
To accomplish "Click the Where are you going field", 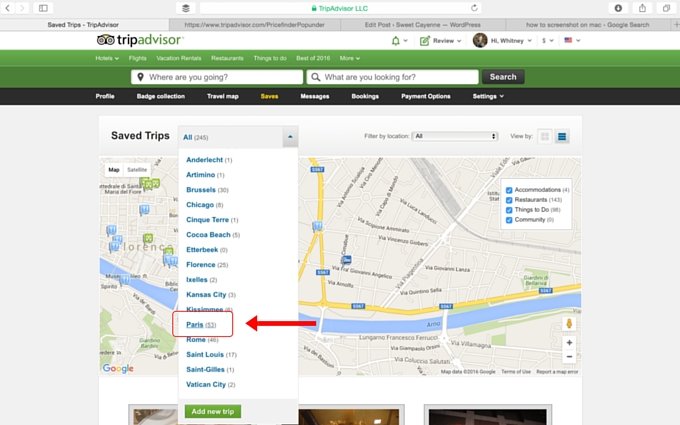I will (217, 77).
